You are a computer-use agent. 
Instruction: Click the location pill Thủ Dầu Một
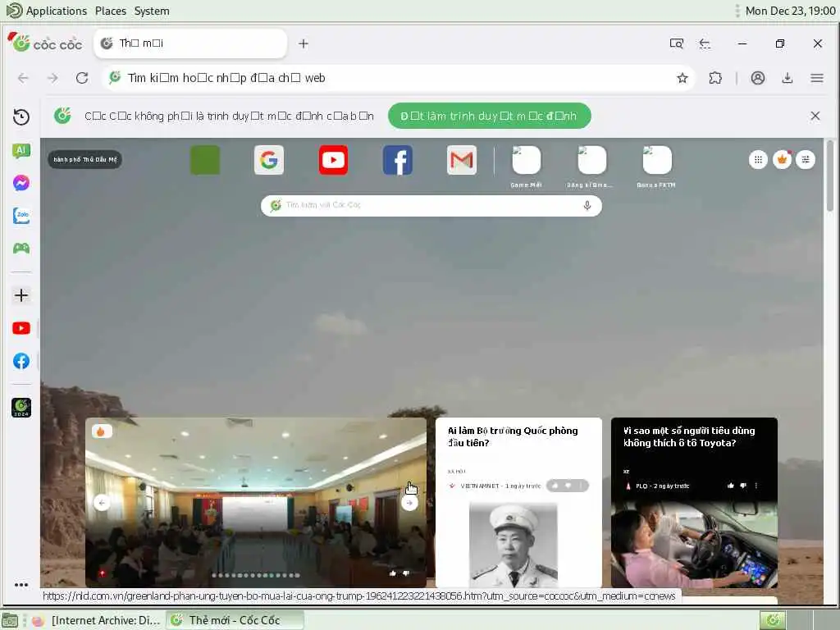85,160
